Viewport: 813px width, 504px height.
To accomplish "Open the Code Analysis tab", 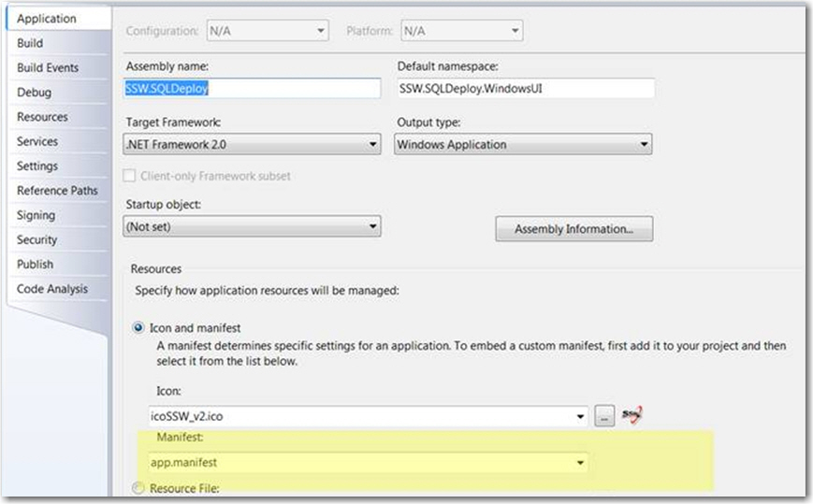I will point(51,289).
